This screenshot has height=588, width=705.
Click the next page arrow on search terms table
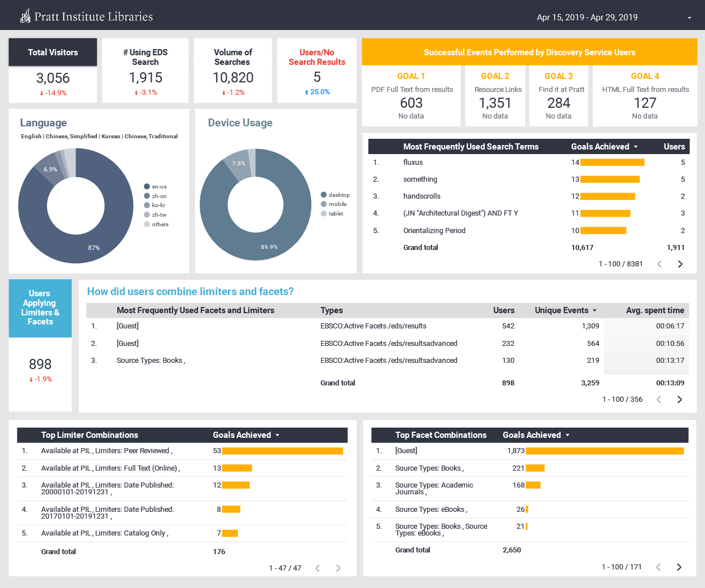click(680, 264)
